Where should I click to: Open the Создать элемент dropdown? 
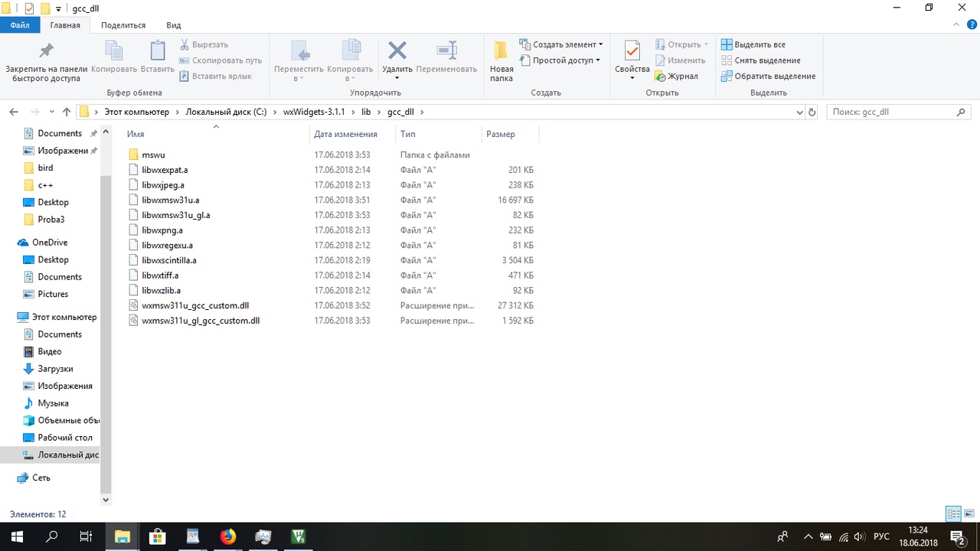[561, 44]
